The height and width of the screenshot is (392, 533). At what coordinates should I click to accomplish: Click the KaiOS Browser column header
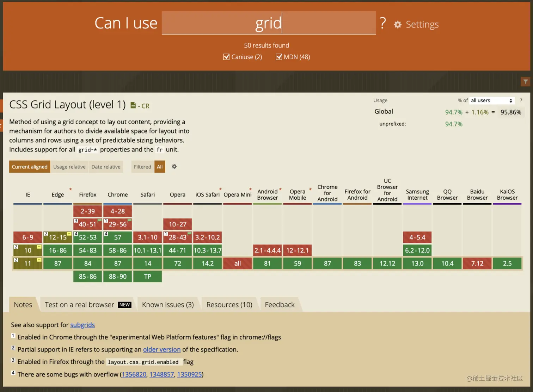coord(507,194)
